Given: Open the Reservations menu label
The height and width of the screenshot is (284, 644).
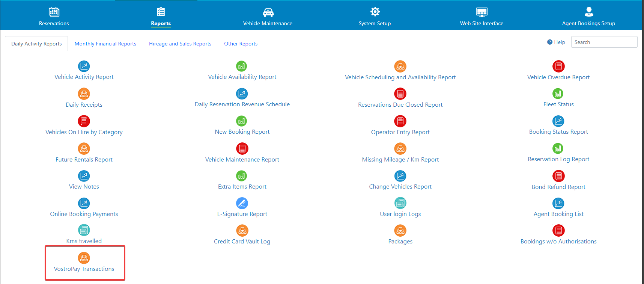Looking at the screenshot, I should pos(54,23).
